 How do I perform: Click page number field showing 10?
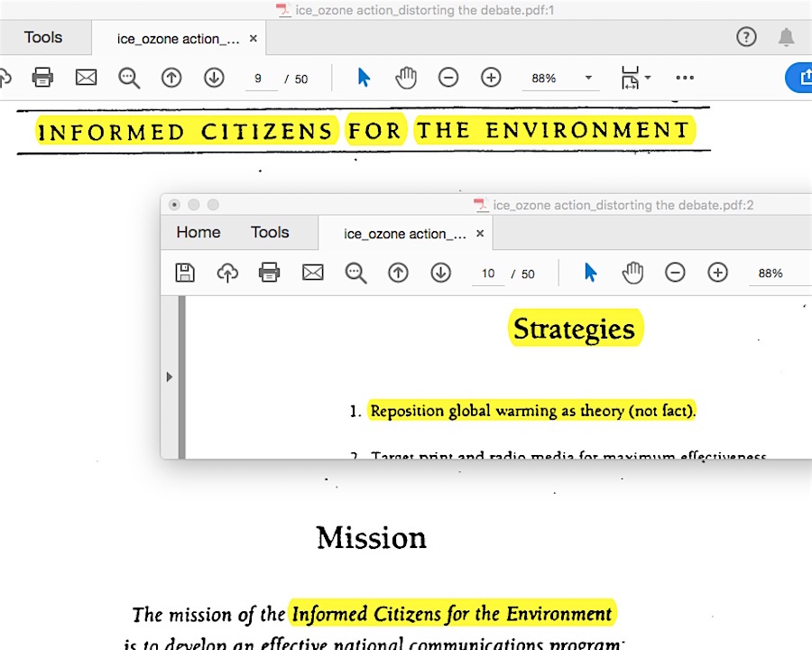(488, 274)
